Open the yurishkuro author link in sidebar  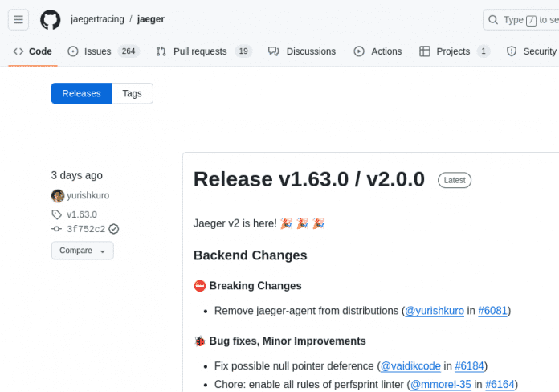pyautogui.click(x=88, y=195)
